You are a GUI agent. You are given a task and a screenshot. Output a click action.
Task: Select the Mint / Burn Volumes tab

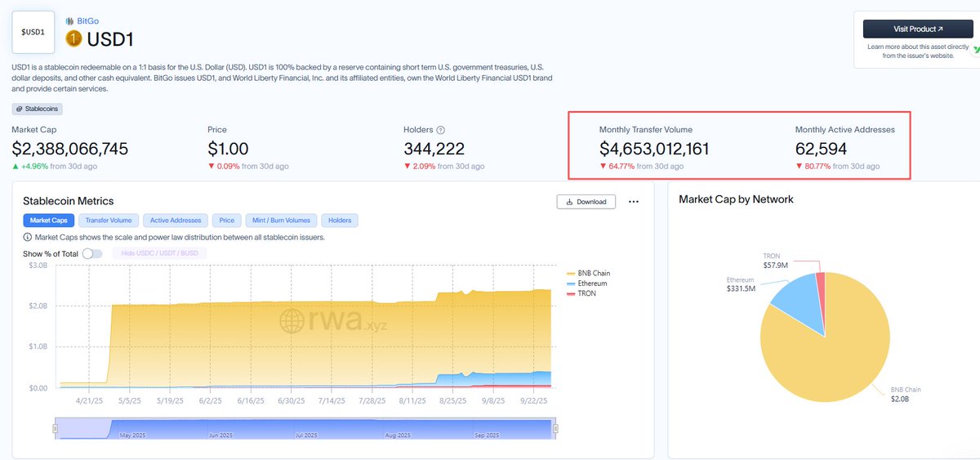(x=280, y=221)
